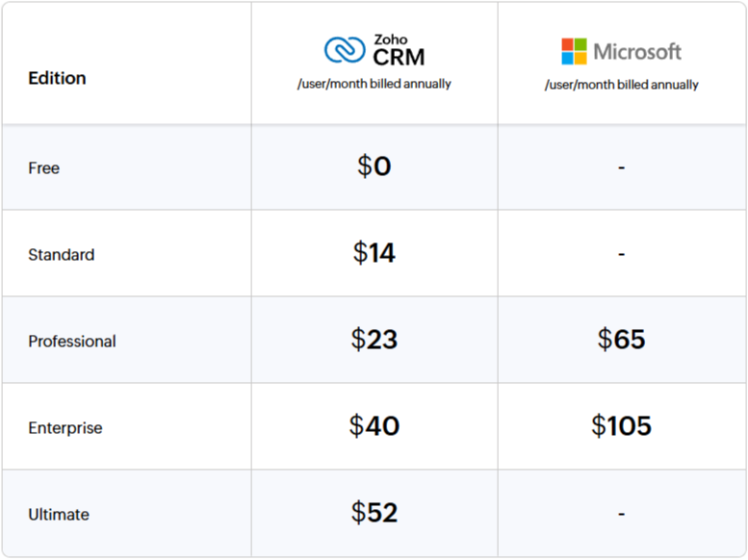Select Zoho's $23 Professional price
748x560 pixels.
pos(374,339)
